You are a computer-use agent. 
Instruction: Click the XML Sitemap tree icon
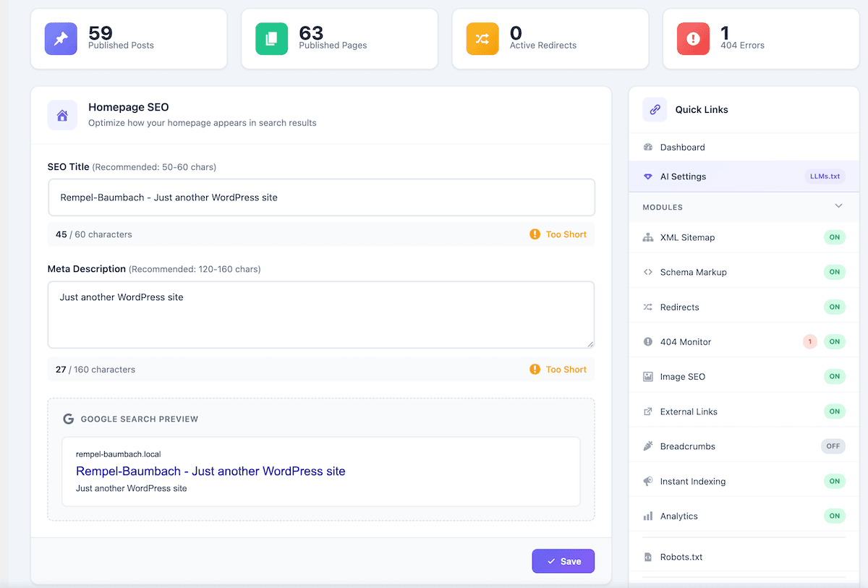[x=647, y=237]
